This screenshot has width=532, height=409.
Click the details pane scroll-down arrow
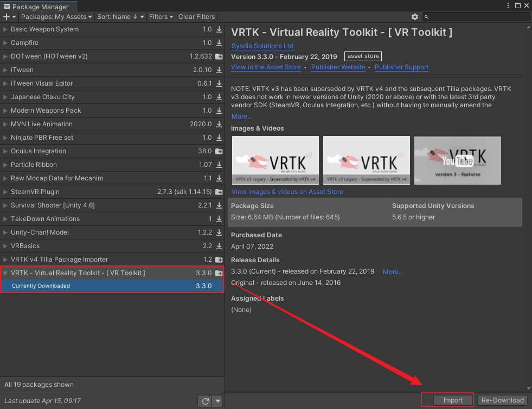pyautogui.click(x=529, y=388)
